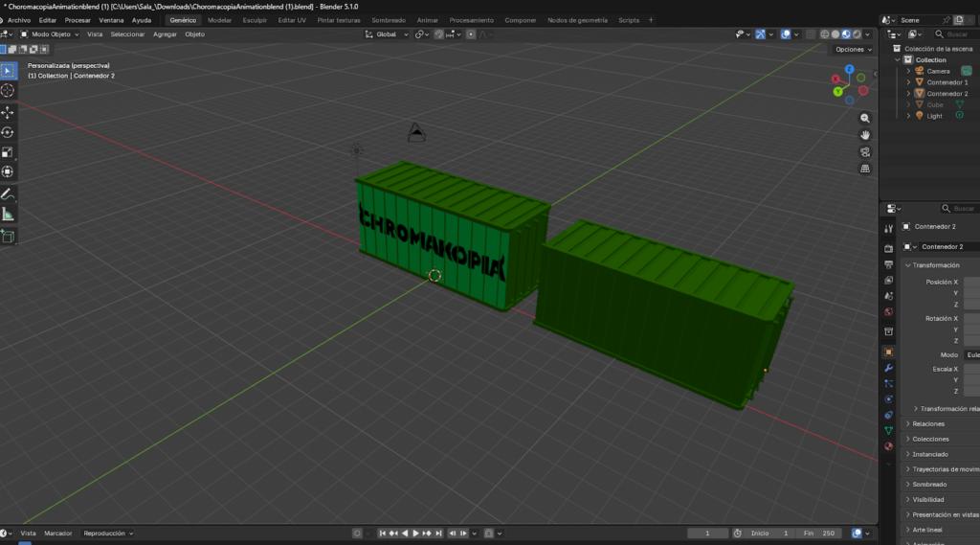Open the Opciones dropdown

click(x=853, y=50)
